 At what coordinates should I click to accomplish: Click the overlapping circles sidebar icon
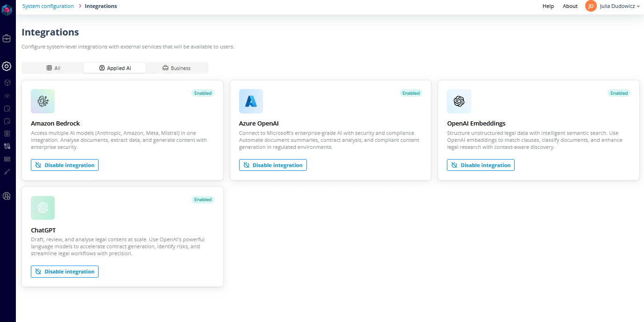[7, 96]
